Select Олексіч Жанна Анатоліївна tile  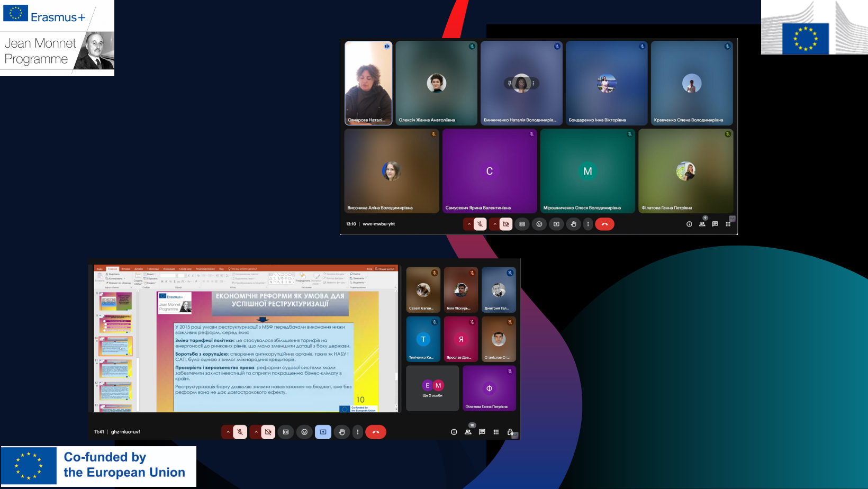click(x=436, y=83)
